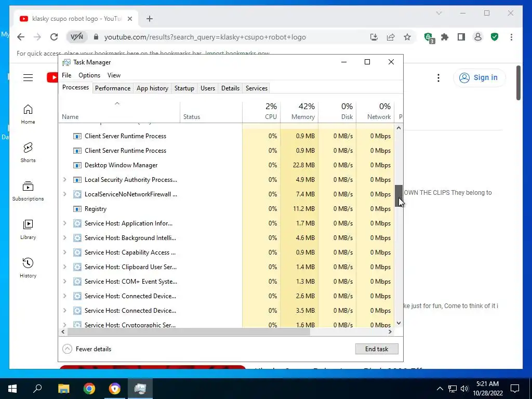Sort processes by Memory column header
532x399 pixels.
(x=299, y=112)
